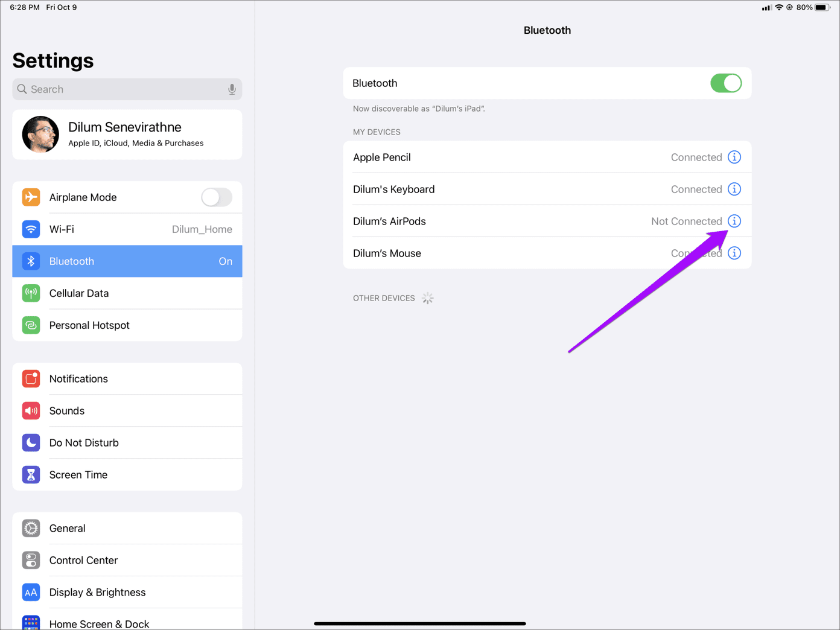Turn off the Bluetooth switch
This screenshot has height=630, width=840.
[x=726, y=83]
